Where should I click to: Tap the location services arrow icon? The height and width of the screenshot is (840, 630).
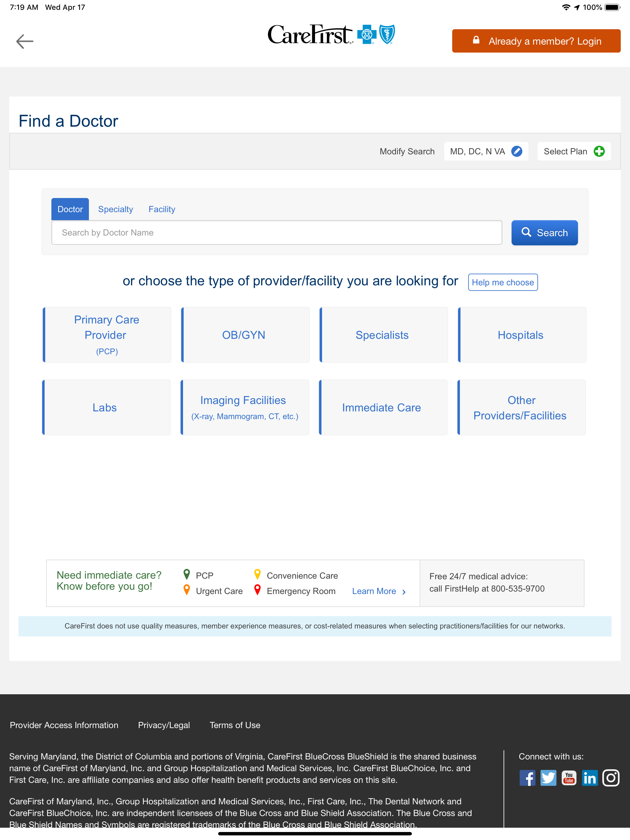click(577, 7)
